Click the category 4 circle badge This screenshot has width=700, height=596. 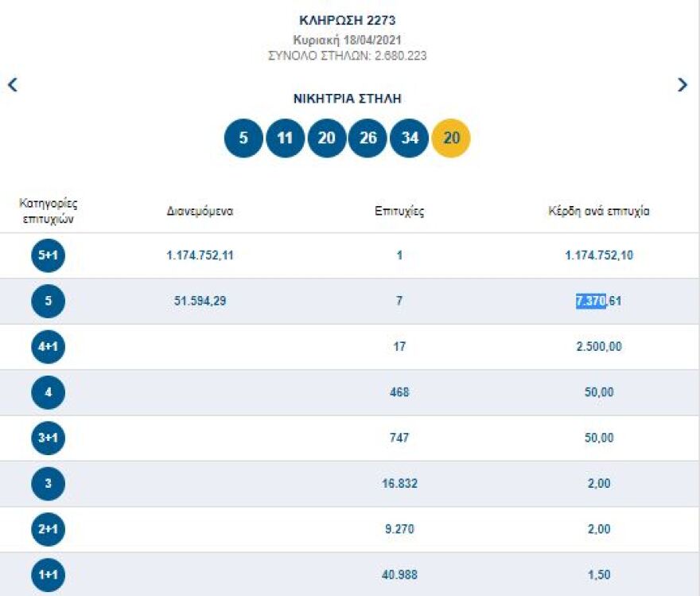(45, 392)
